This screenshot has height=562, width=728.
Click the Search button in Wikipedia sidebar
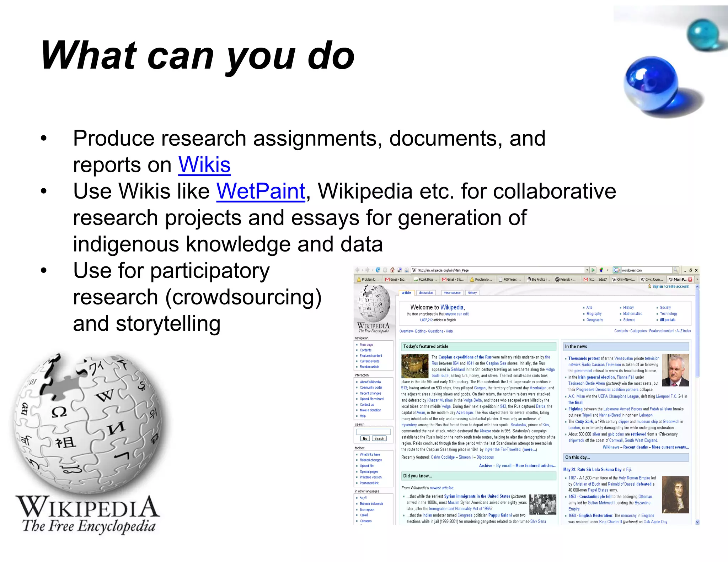click(x=379, y=438)
